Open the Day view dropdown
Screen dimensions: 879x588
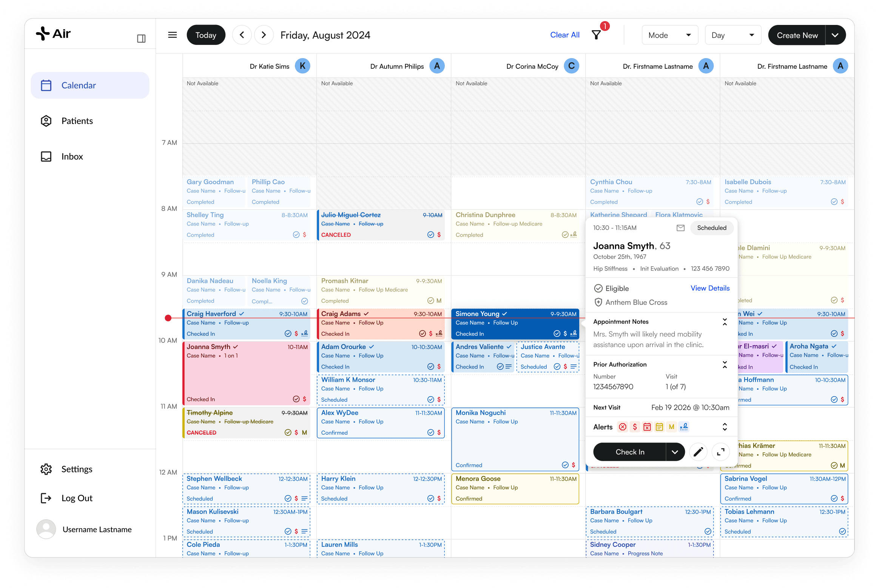[x=733, y=35]
